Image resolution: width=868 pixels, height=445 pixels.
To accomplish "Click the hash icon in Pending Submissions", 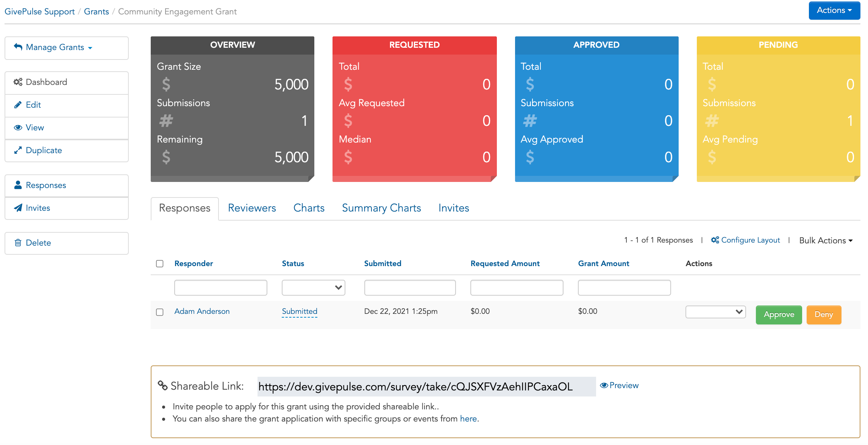I will click(712, 121).
